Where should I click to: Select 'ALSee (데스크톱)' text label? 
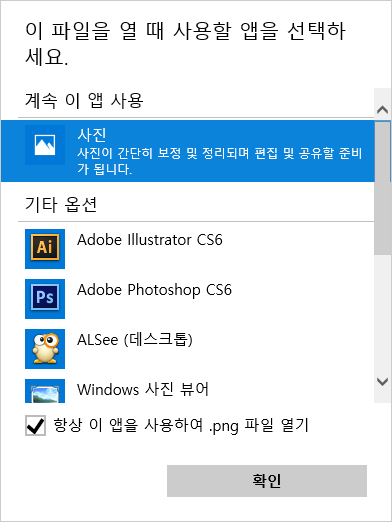pos(135,340)
